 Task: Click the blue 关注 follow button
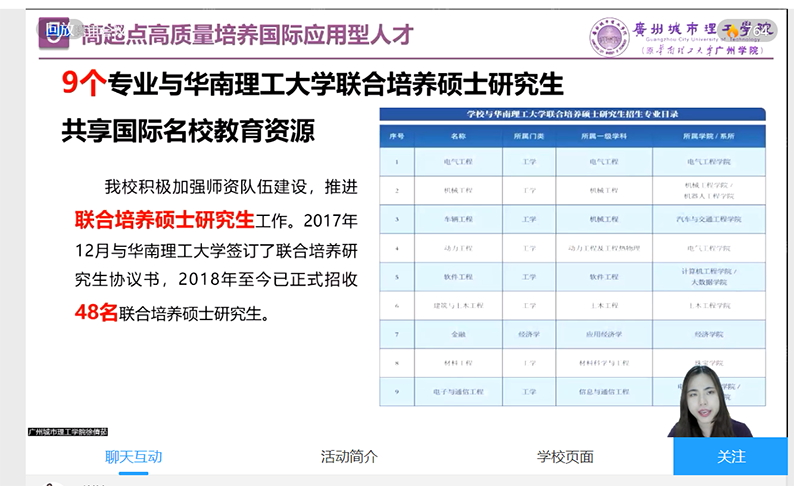731,457
